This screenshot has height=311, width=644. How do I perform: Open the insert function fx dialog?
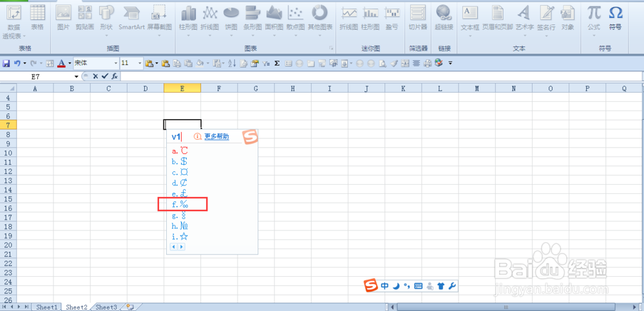pyautogui.click(x=115, y=76)
